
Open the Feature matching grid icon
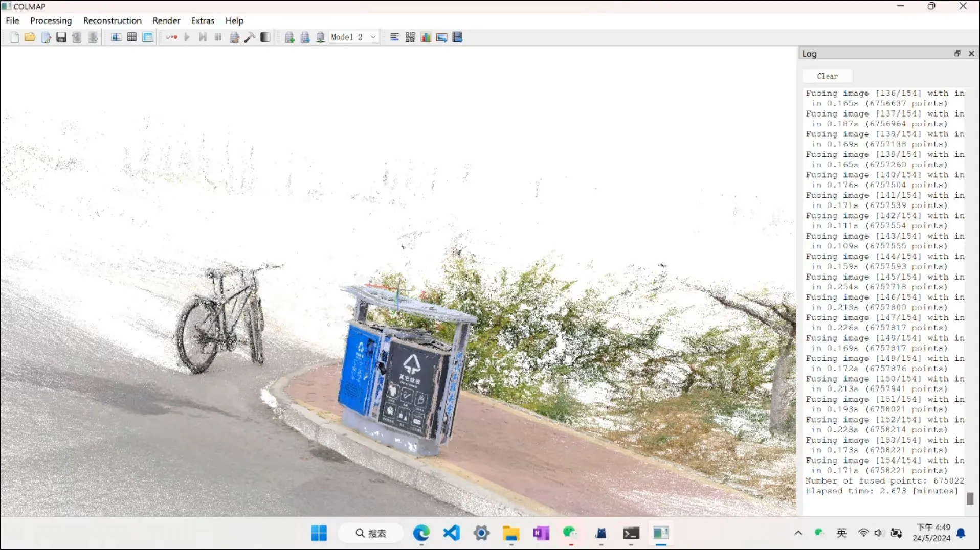coord(131,37)
